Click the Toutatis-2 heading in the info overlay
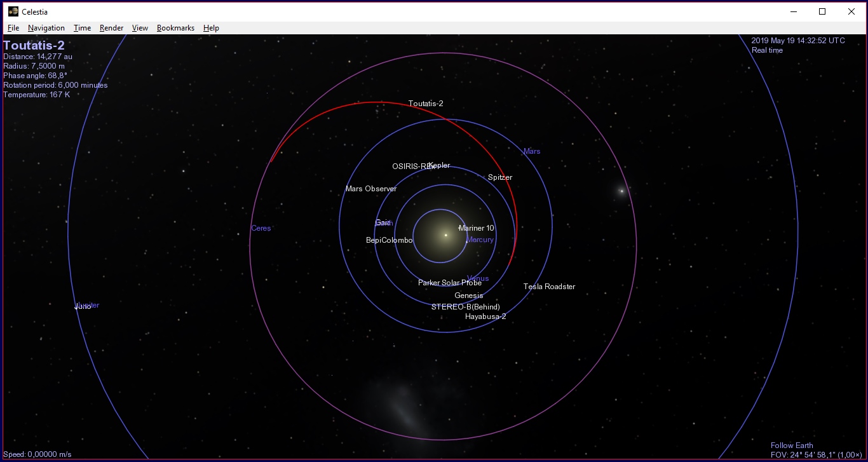868x462 pixels. coord(34,45)
